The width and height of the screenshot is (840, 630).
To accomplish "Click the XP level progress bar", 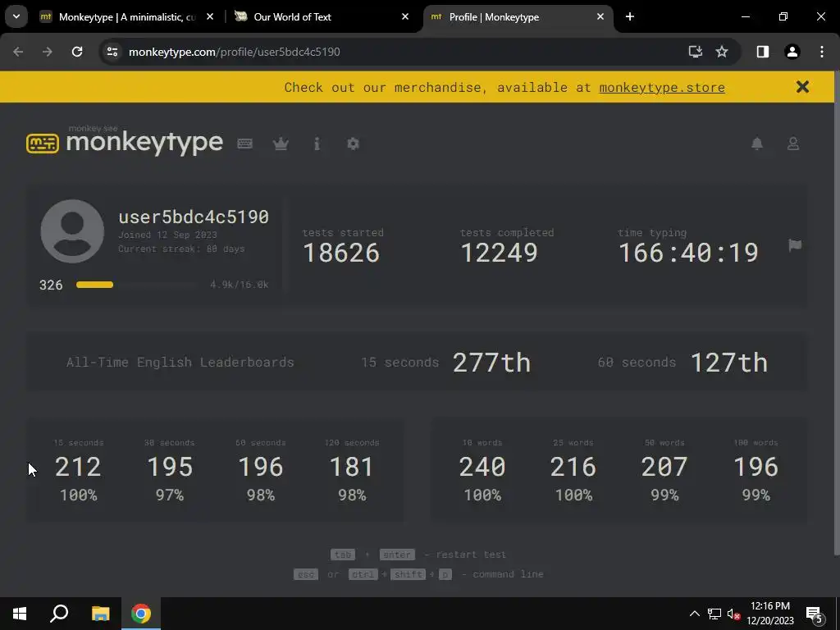I will coord(137,285).
